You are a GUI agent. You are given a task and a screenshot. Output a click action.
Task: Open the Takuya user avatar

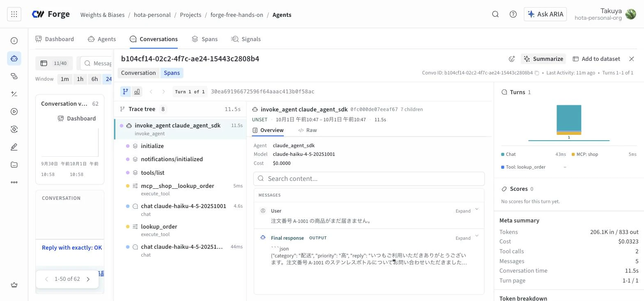coord(630,14)
